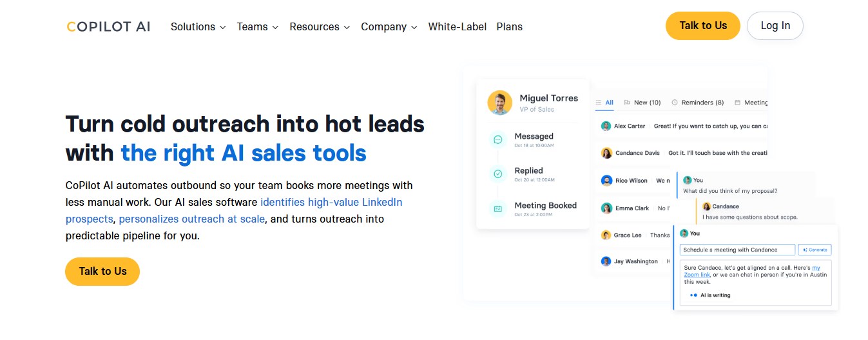
Task: Click Jay Washington's avatar
Action: (606, 261)
